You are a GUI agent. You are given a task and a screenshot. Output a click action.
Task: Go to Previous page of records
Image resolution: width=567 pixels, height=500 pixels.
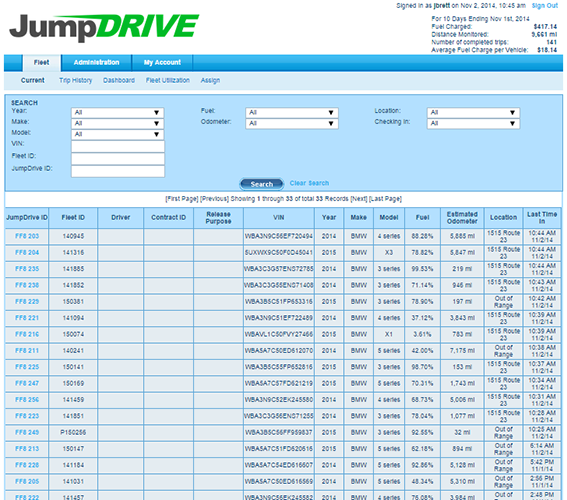214,199
